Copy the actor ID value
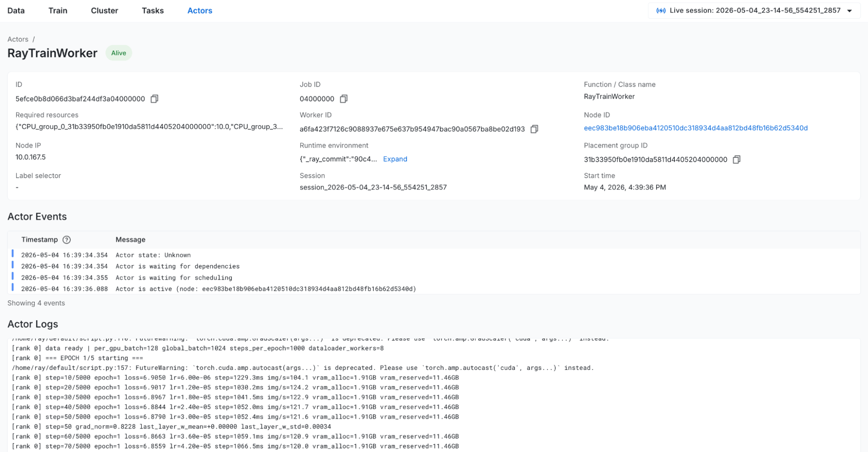 point(154,99)
